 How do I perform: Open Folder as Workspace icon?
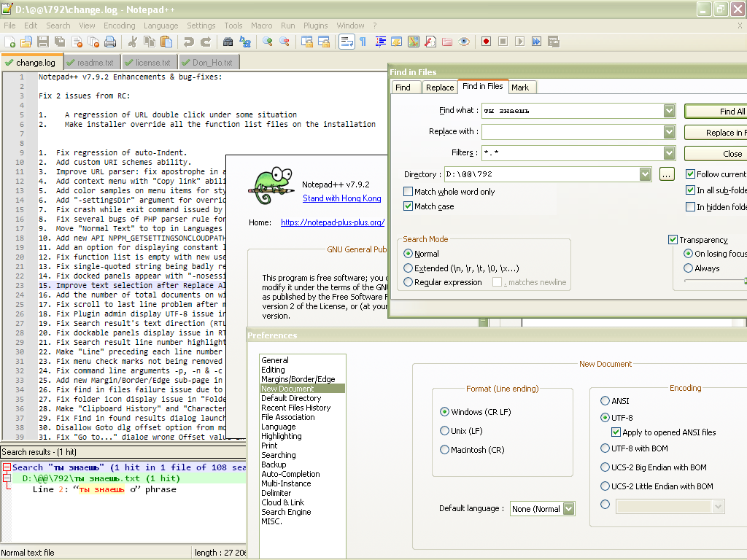click(x=447, y=42)
